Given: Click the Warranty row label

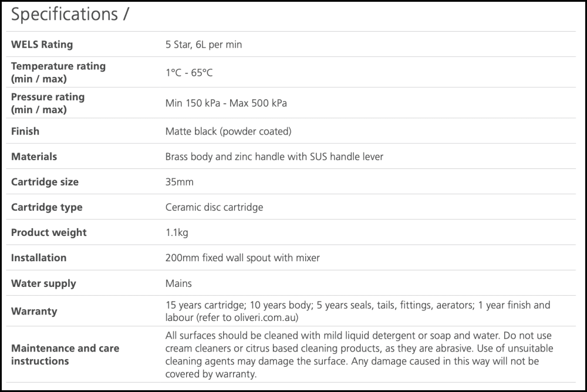Looking at the screenshot, I should 34,311.
